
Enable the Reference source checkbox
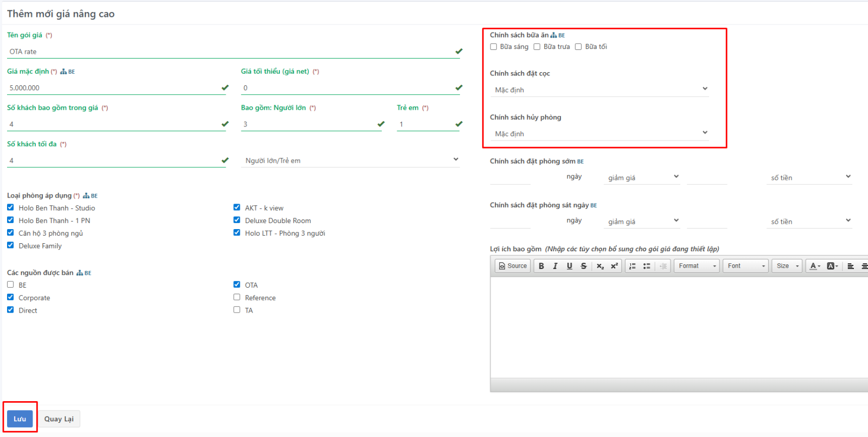[x=237, y=297]
